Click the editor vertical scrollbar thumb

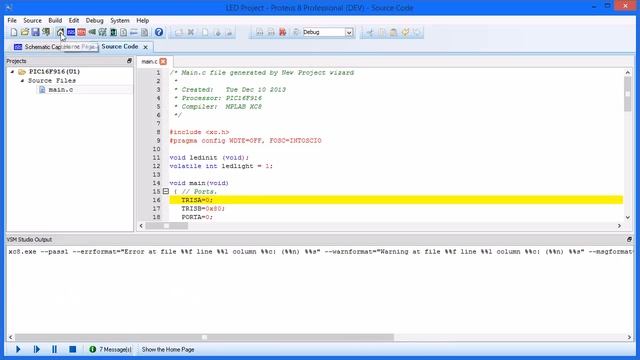tap(627, 94)
